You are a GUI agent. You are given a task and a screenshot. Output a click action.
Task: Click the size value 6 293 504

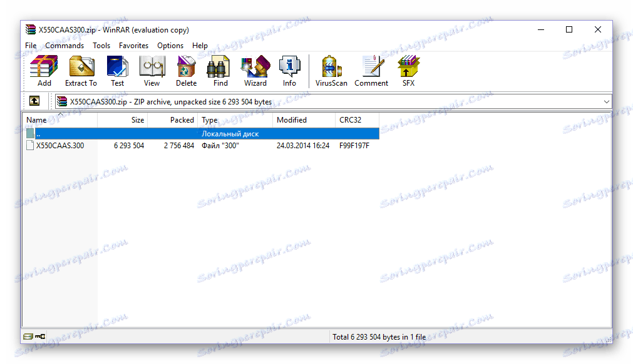[129, 146]
